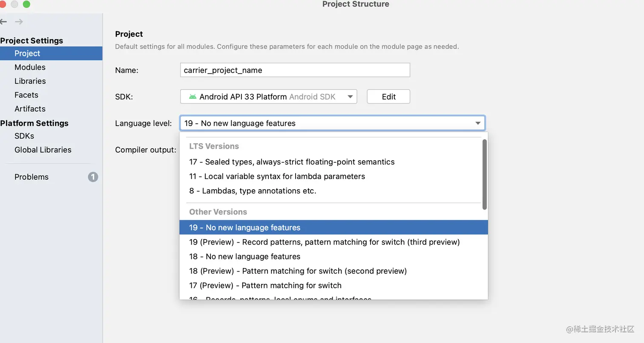Open the Modules settings page

coord(30,67)
